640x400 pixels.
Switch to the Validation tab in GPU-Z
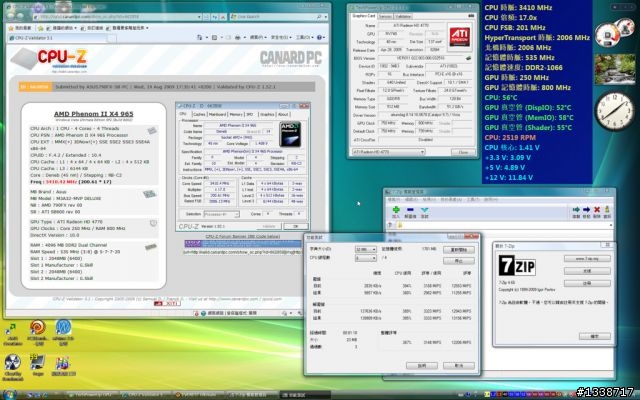(x=403, y=16)
